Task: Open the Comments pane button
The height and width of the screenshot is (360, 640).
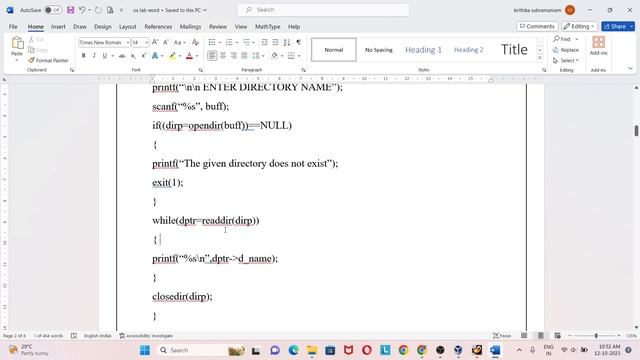Action: coord(537,26)
